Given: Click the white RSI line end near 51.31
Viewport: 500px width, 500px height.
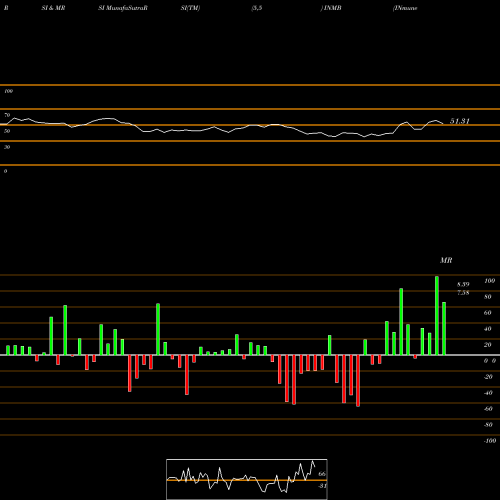Looking at the screenshot, I should coord(443,124).
